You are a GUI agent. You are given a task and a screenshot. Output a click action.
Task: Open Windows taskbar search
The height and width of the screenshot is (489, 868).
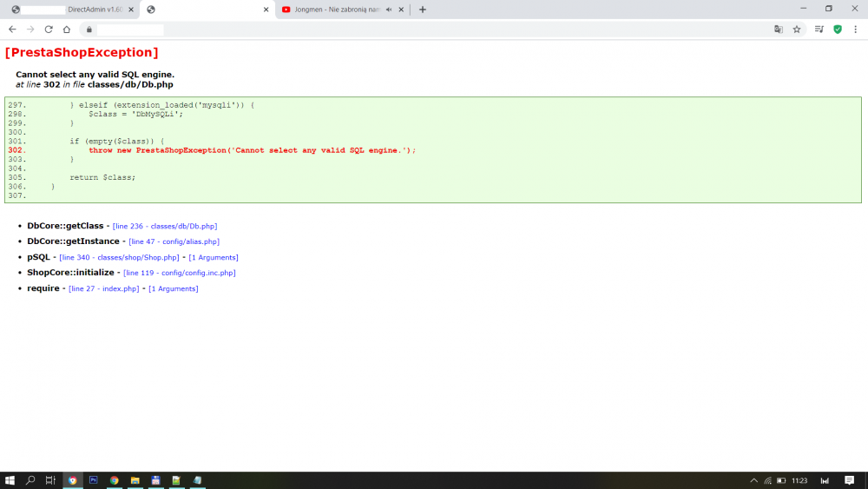click(x=30, y=480)
